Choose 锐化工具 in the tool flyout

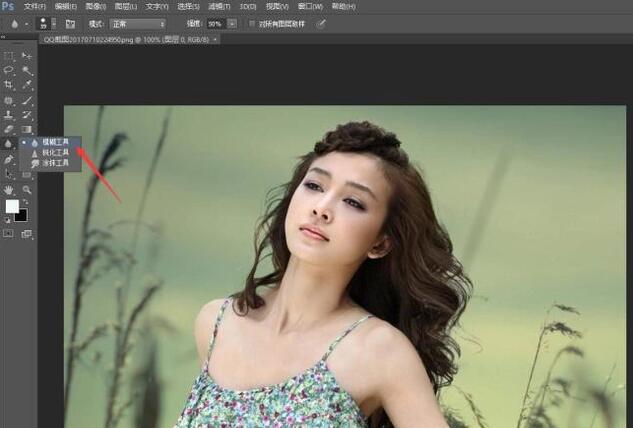pos(51,153)
